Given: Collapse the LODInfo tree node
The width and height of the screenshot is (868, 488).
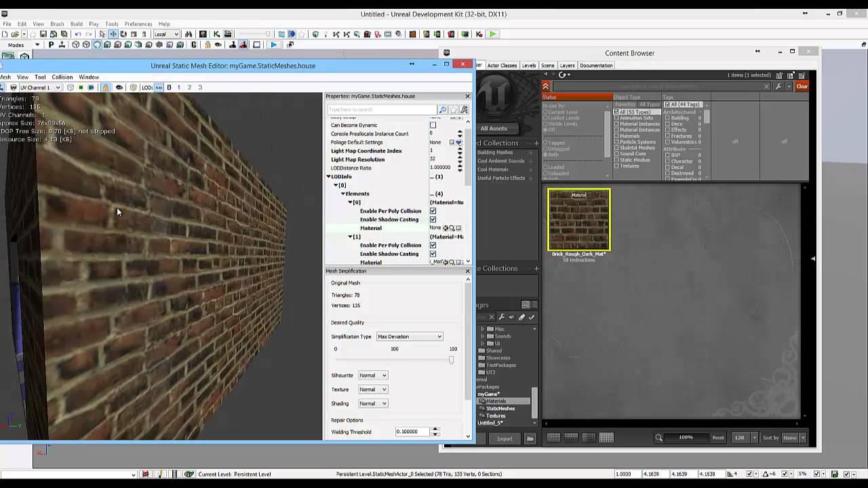Looking at the screenshot, I should coord(329,177).
